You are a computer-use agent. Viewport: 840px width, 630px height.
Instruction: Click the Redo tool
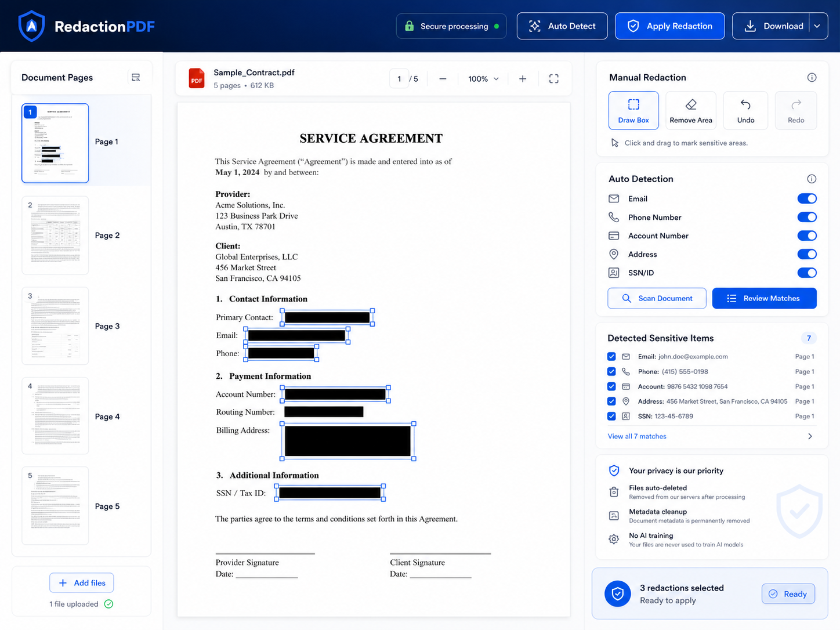point(796,110)
